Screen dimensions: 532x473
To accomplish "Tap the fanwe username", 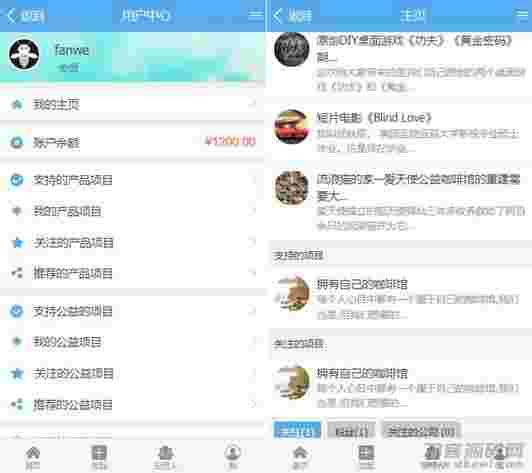I will [72, 51].
